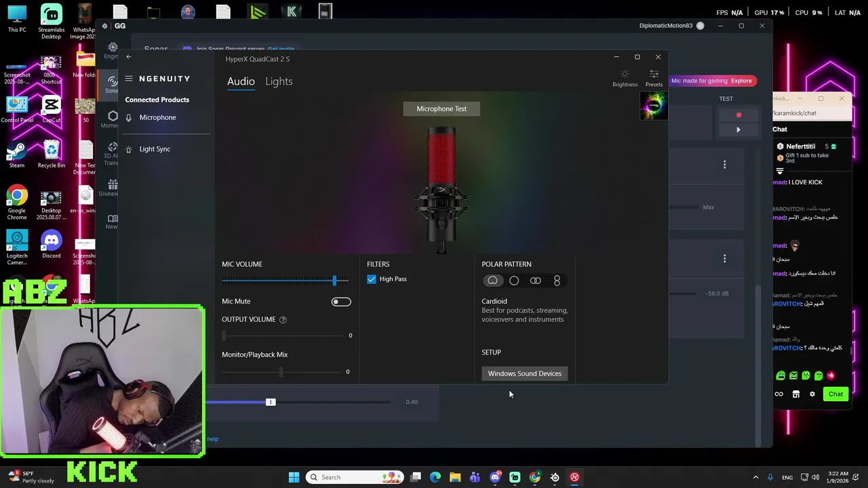Click the shop icon in Kick chat
The height and width of the screenshot is (488, 868).
tap(795, 394)
